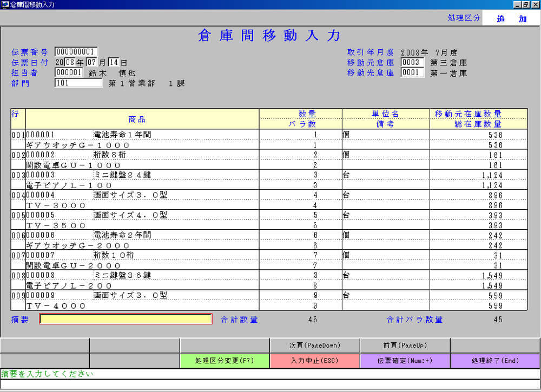
Task: Click row 008 source stock quantity 1,549
Action: [x=492, y=275]
